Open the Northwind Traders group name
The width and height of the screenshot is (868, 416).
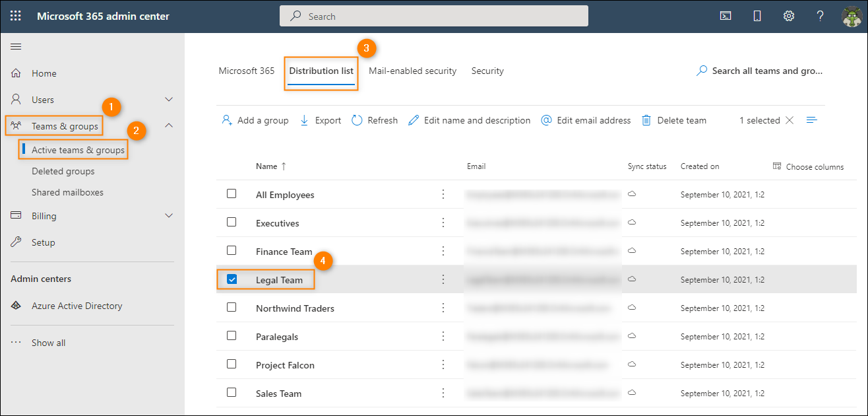(295, 308)
